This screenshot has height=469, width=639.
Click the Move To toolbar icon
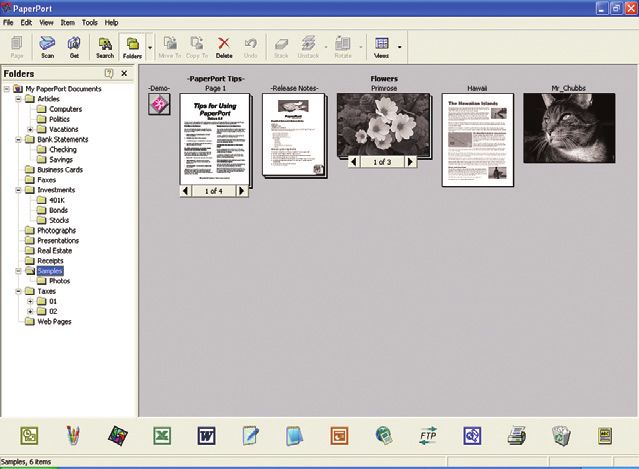[x=170, y=47]
